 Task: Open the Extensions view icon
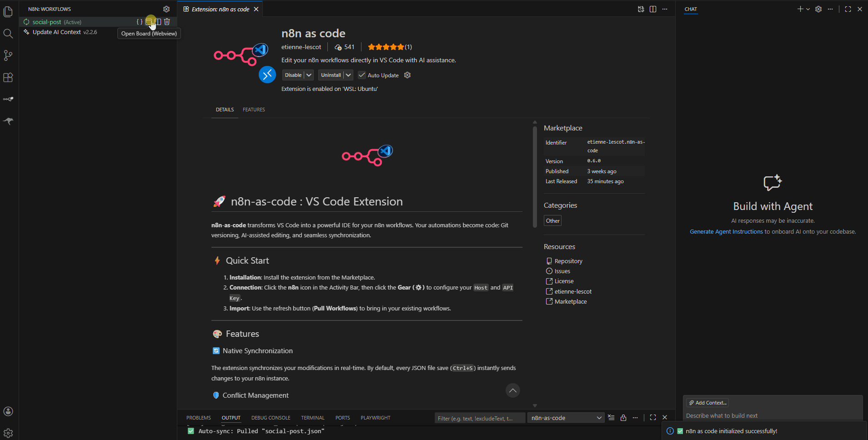tap(8, 77)
